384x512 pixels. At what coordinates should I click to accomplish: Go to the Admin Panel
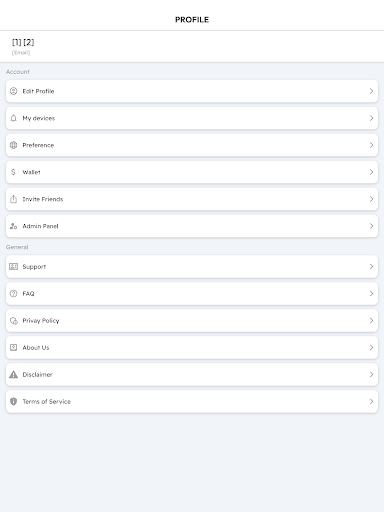coord(192,226)
